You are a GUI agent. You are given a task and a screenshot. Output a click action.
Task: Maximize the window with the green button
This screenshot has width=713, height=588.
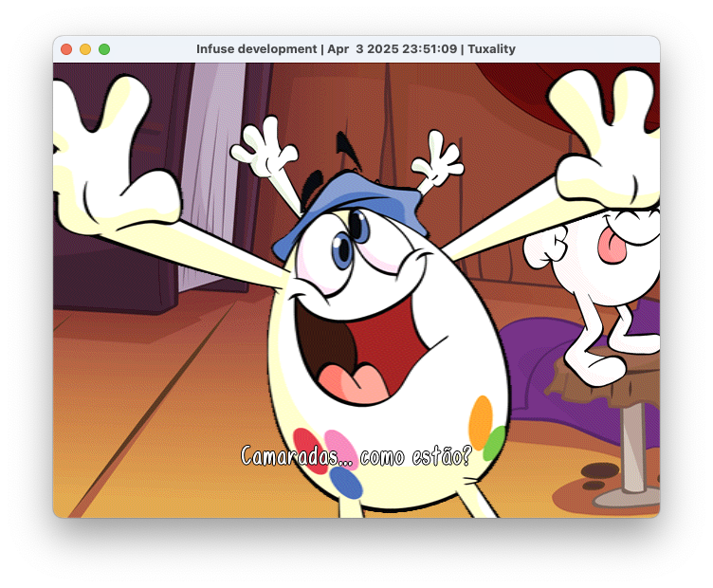104,49
